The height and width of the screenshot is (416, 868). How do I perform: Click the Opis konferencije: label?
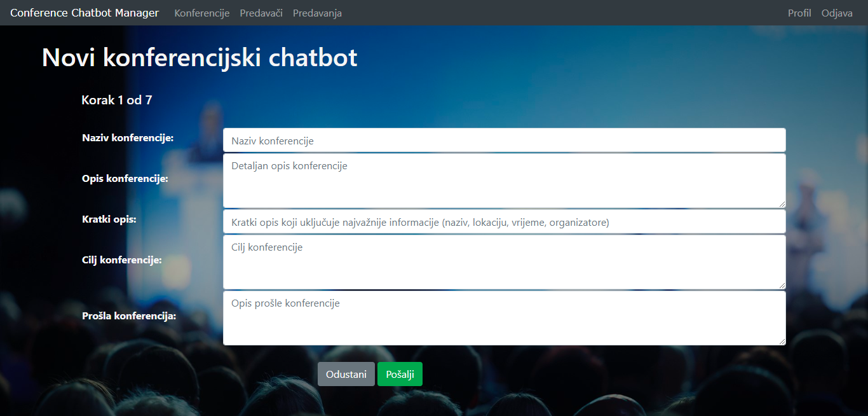(125, 179)
